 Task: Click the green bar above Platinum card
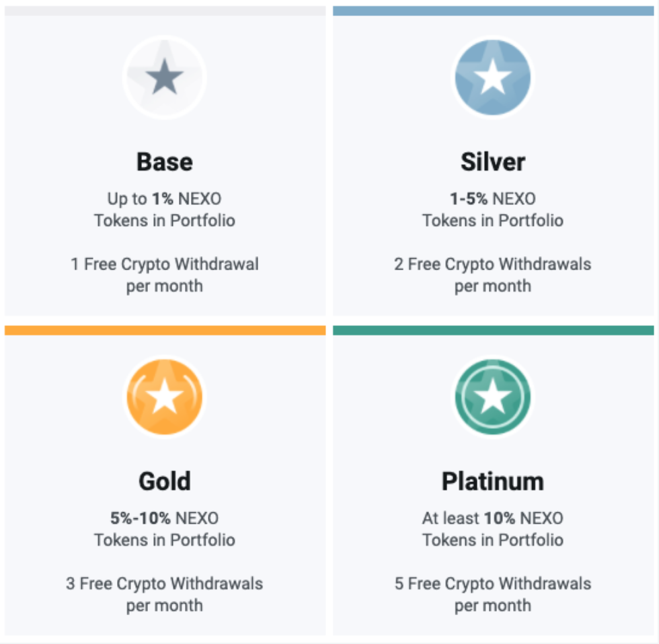[493, 330]
